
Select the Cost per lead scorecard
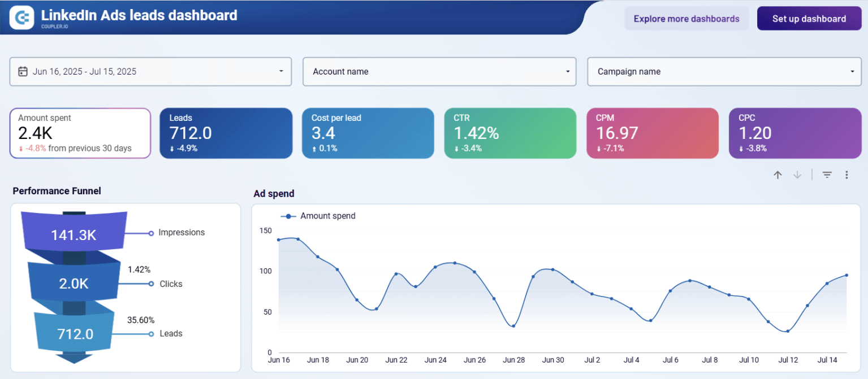point(368,133)
